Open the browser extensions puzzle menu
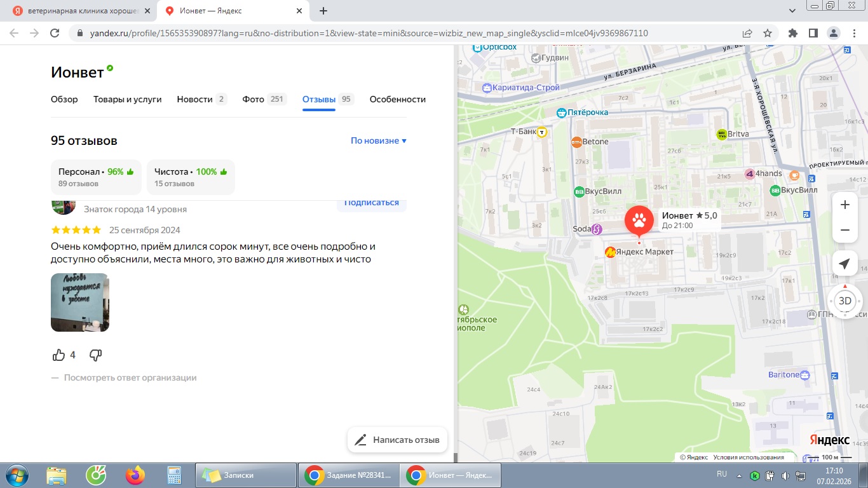Screen dimensions: 868x488 (x=792, y=33)
